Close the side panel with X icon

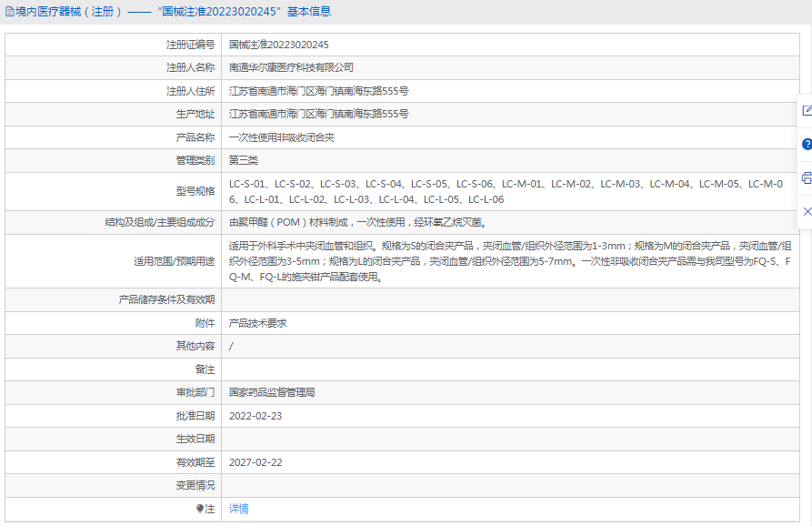pyautogui.click(x=807, y=211)
